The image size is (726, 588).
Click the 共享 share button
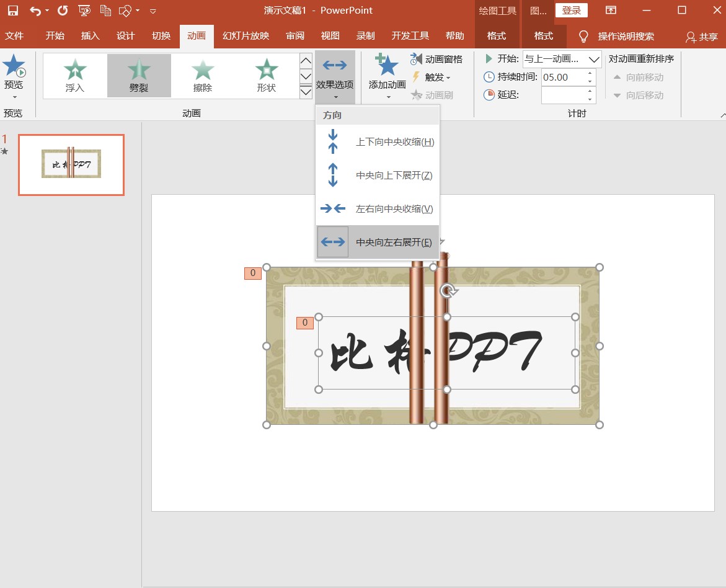pos(702,37)
